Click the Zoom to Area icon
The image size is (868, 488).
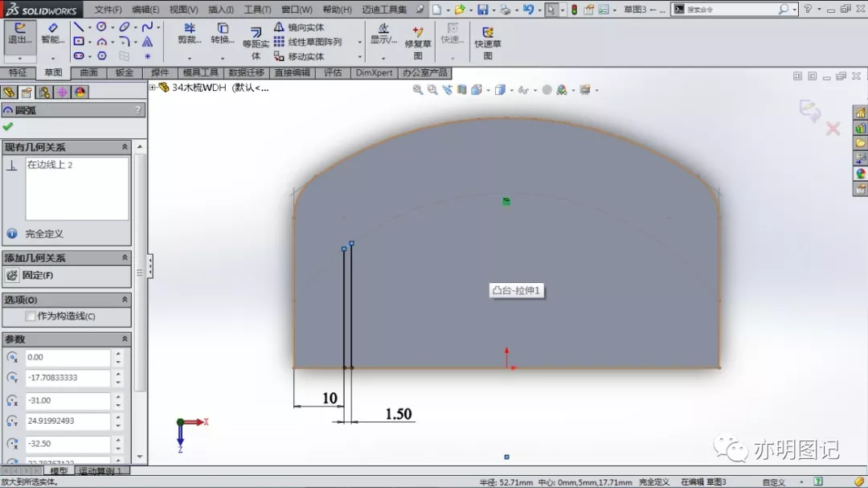click(432, 90)
